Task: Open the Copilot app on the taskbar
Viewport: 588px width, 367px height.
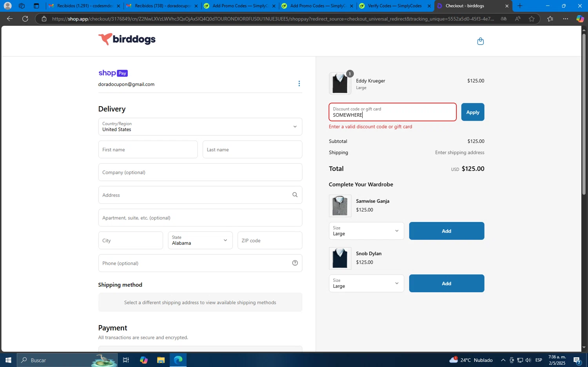Action: [143, 360]
